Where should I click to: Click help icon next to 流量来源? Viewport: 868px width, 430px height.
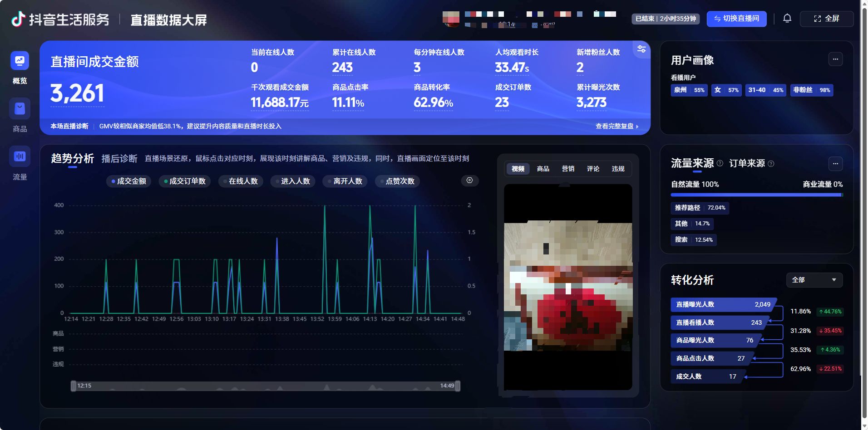point(720,163)
